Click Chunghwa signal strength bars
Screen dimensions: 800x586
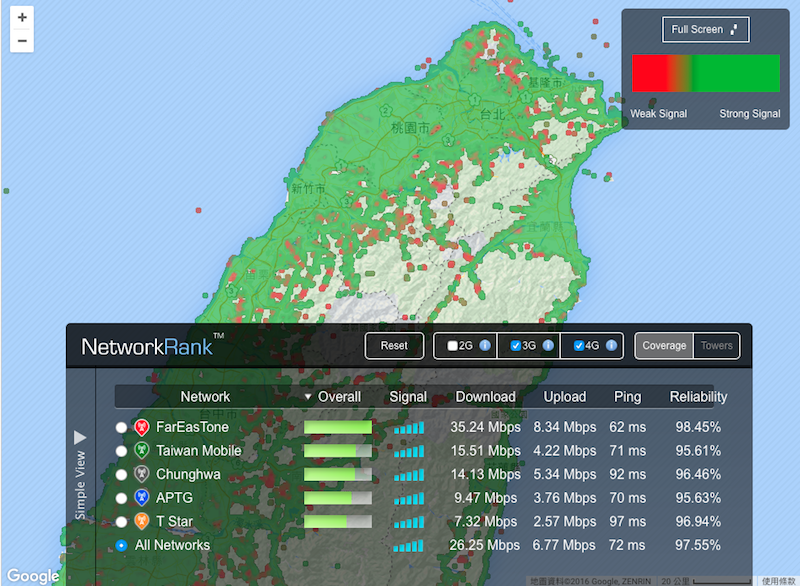click(409, 475)
